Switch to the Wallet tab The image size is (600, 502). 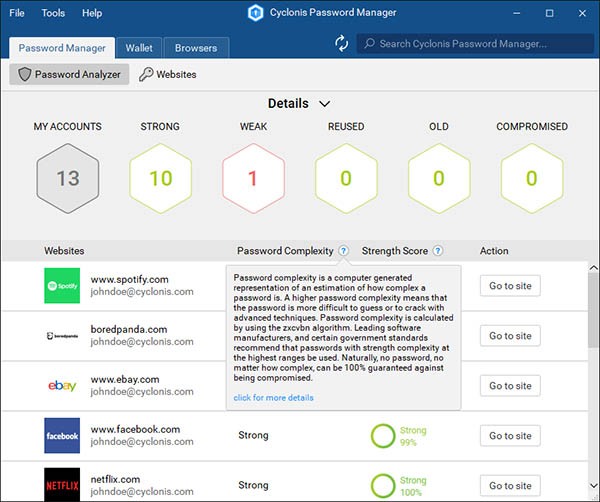point(139,48)
